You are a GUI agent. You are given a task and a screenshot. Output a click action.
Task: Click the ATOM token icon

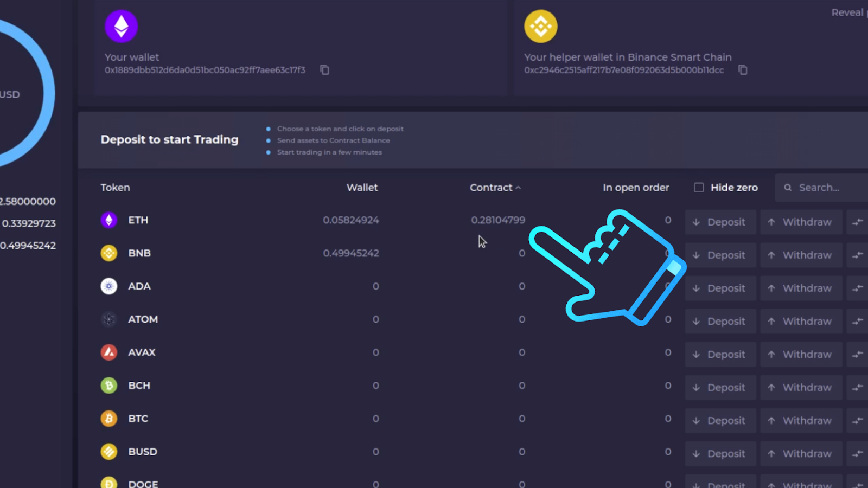[x=109, y=319]
